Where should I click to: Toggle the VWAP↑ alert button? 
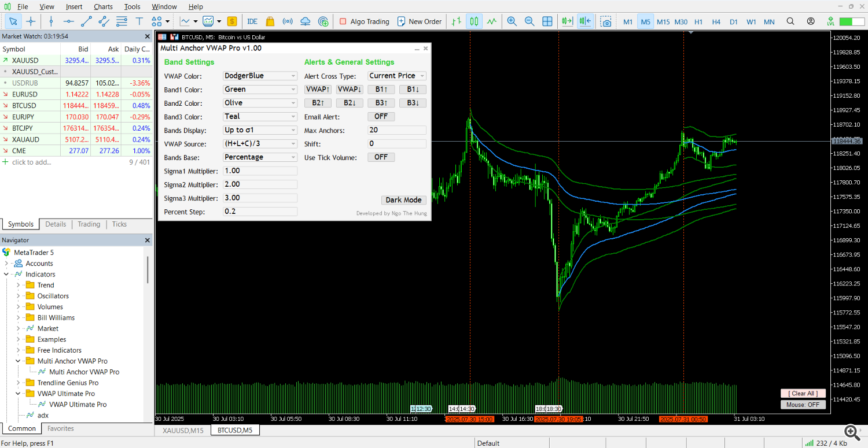(x=318, y=90)
